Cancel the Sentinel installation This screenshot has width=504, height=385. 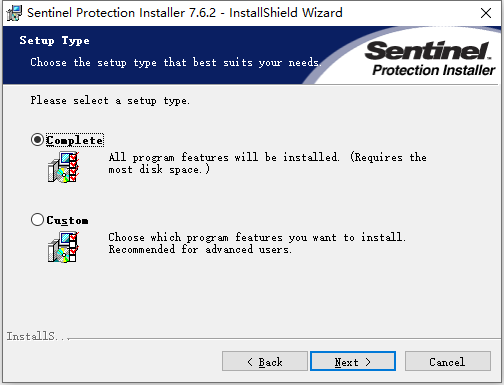coord(448,361)
